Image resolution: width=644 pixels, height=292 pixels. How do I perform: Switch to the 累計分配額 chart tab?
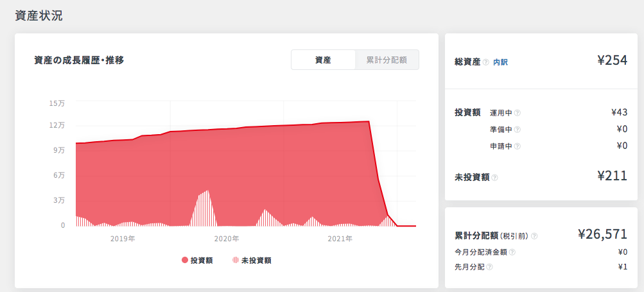tap(387, 60)
